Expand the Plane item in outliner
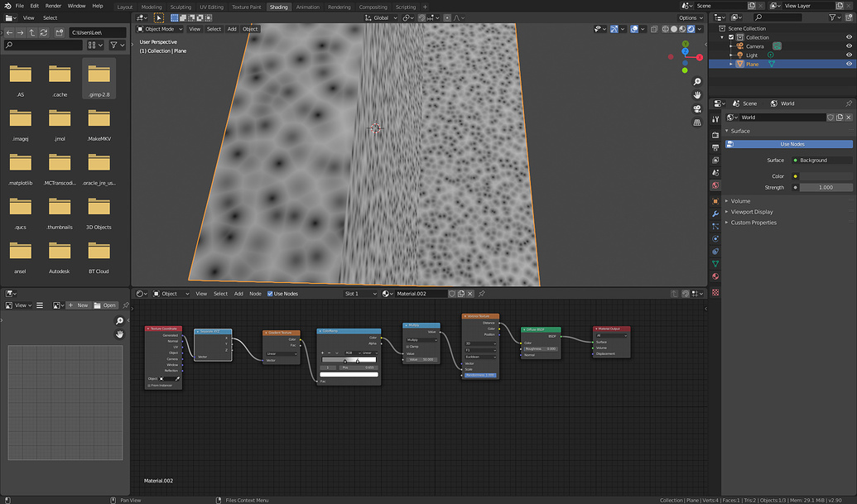Screen dimensions: 857x504 (x=731, y=64)
